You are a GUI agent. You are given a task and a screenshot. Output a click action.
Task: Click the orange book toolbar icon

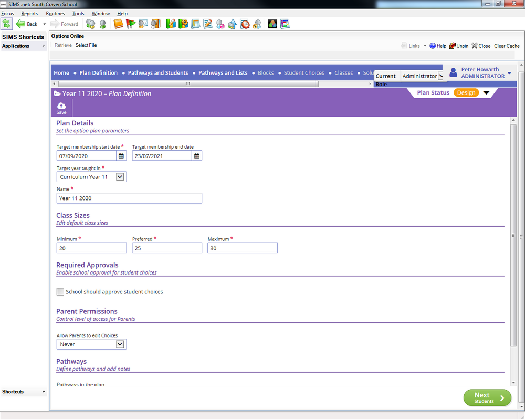click(x=118, y=24)
